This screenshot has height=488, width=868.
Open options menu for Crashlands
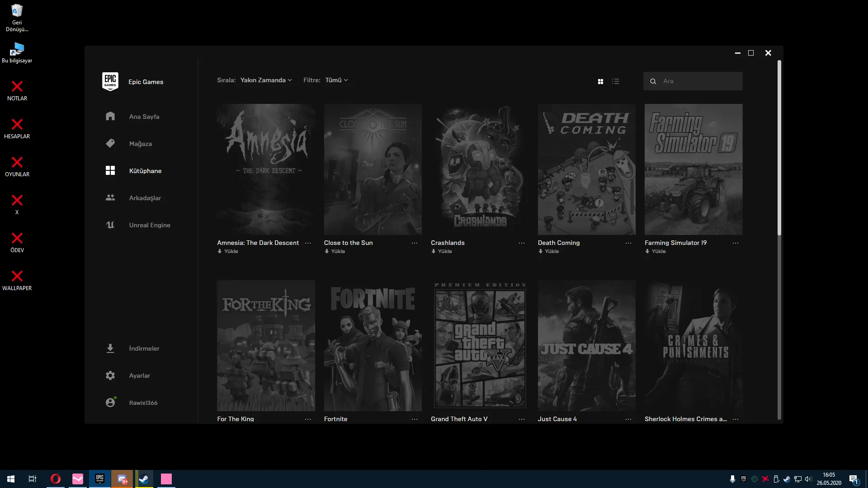pos(522,243)
